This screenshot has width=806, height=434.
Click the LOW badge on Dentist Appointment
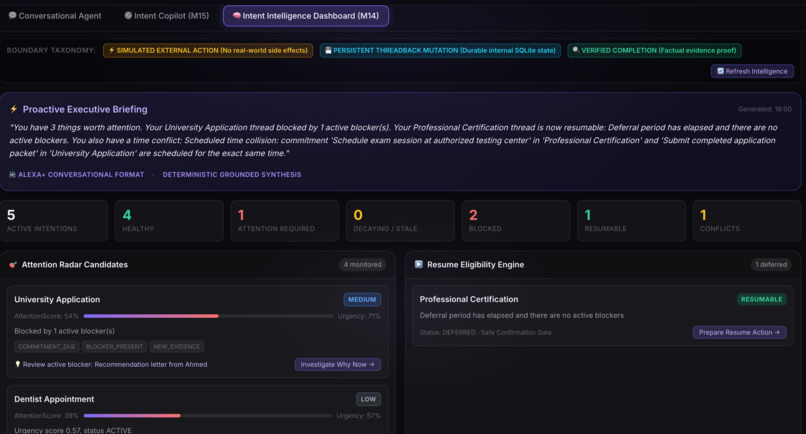point(368,399)
